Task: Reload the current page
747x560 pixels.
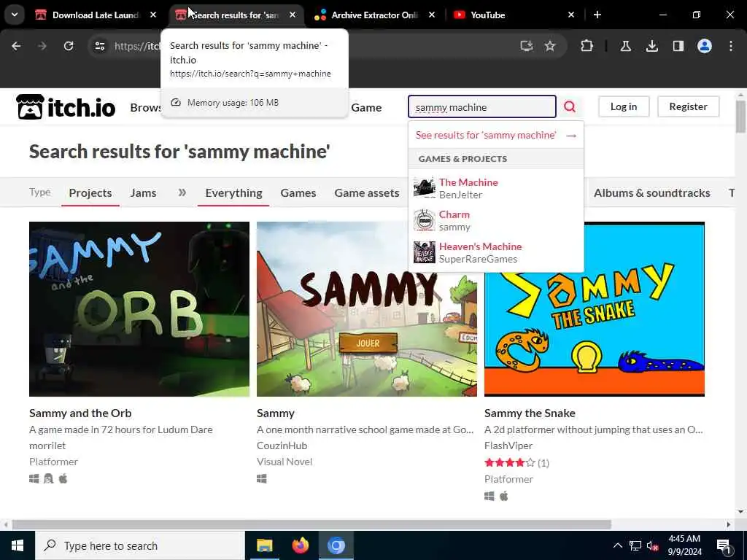Action: 69,46
